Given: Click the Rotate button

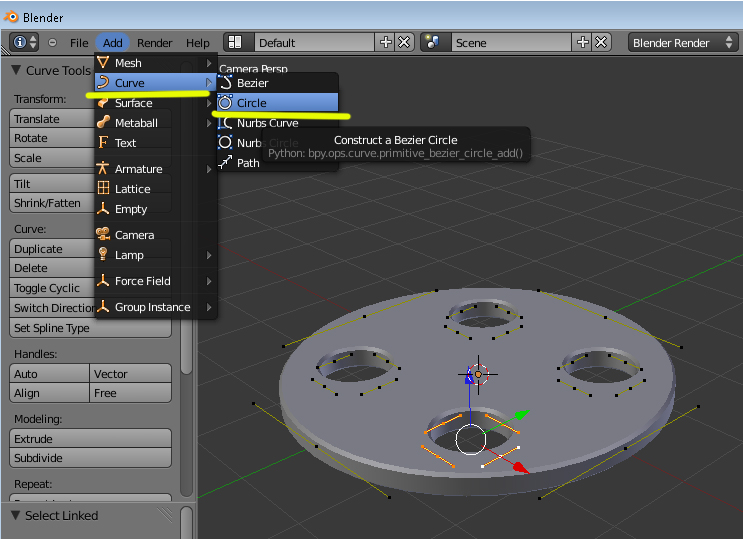Looking at the screenshot, I should pos(52,138).
